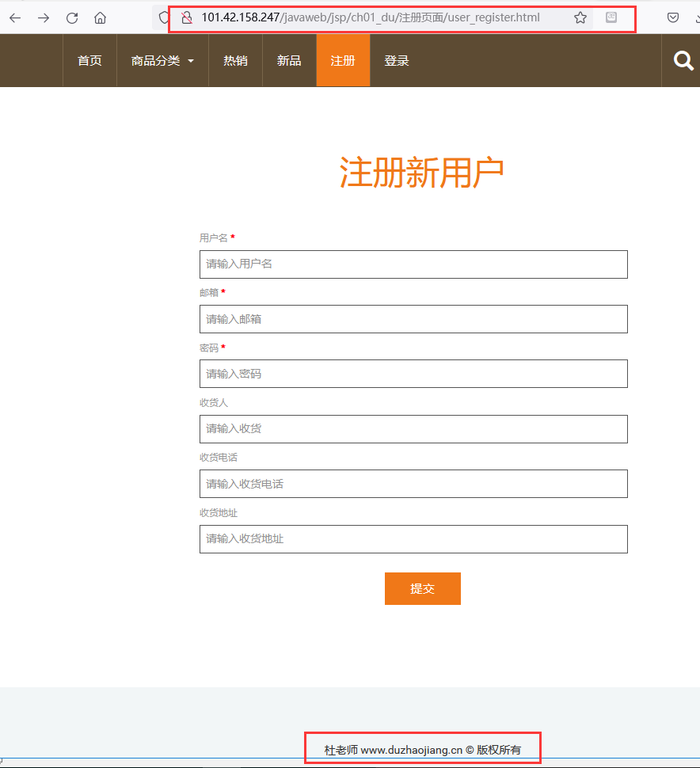Expand the 商品分类 dropdown menu

[x=162, y=61]
